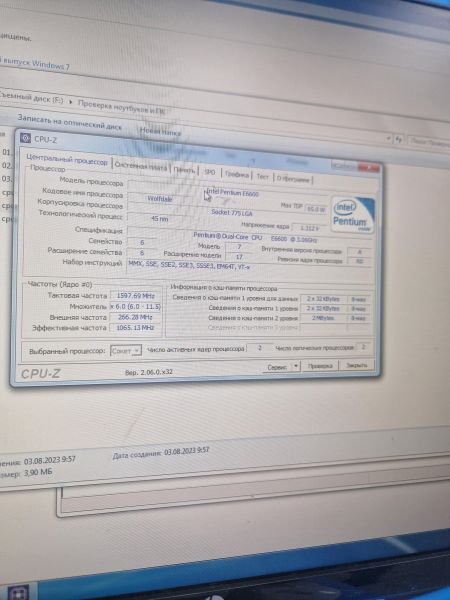450x600 pixels.
Task: Open the Windows Start button on taskbar
Action: click(x=18, y=593)
